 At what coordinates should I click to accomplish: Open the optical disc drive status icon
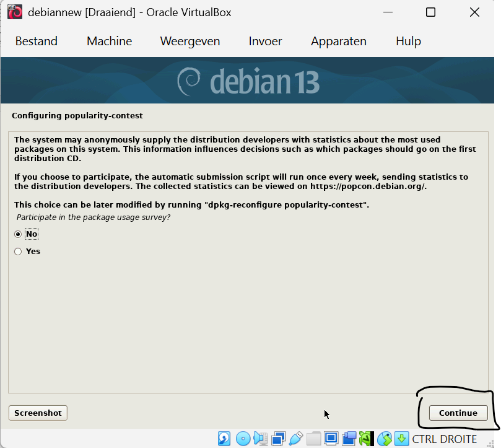tap(243, 439)
